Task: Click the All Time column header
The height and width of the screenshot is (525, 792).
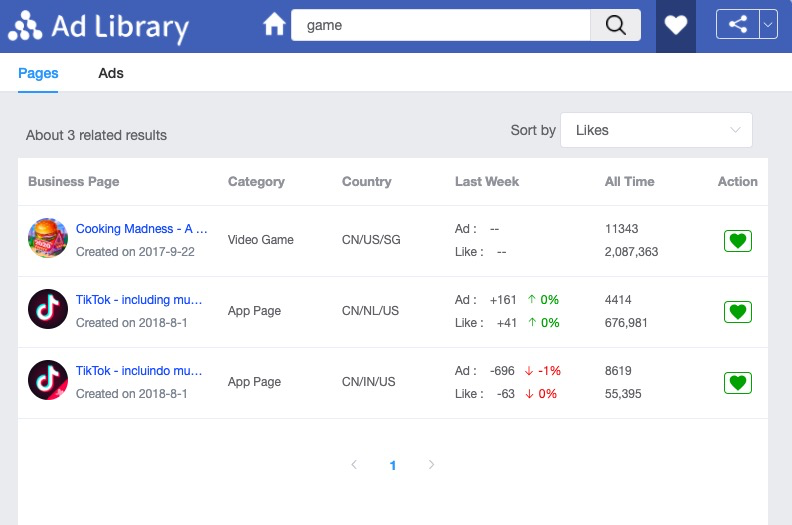Action: click(x=629, y=181)
